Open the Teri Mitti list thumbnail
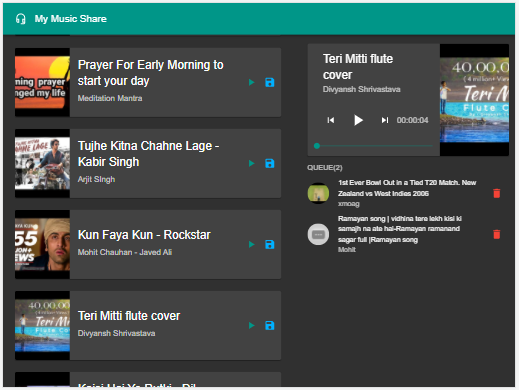The width and height of the screenshot is (519, 390). pyautogui.click(x=42, y=325)
